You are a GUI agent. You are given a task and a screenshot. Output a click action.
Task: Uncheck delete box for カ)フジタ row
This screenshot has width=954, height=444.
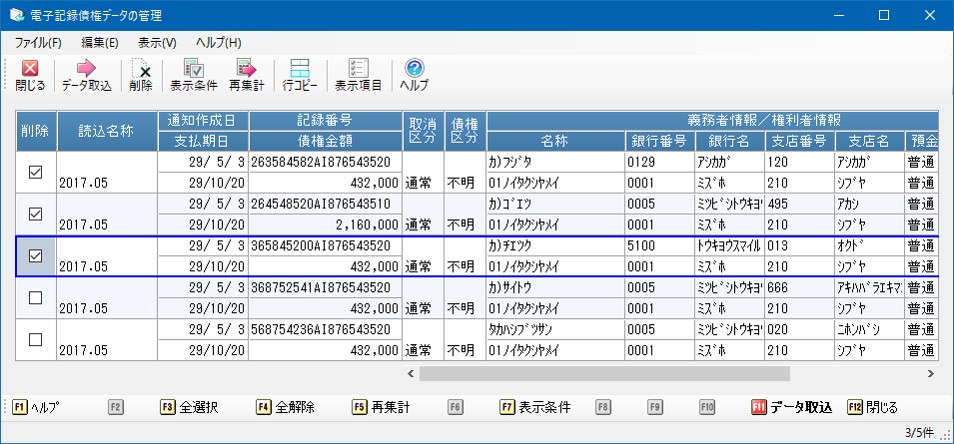36,172
